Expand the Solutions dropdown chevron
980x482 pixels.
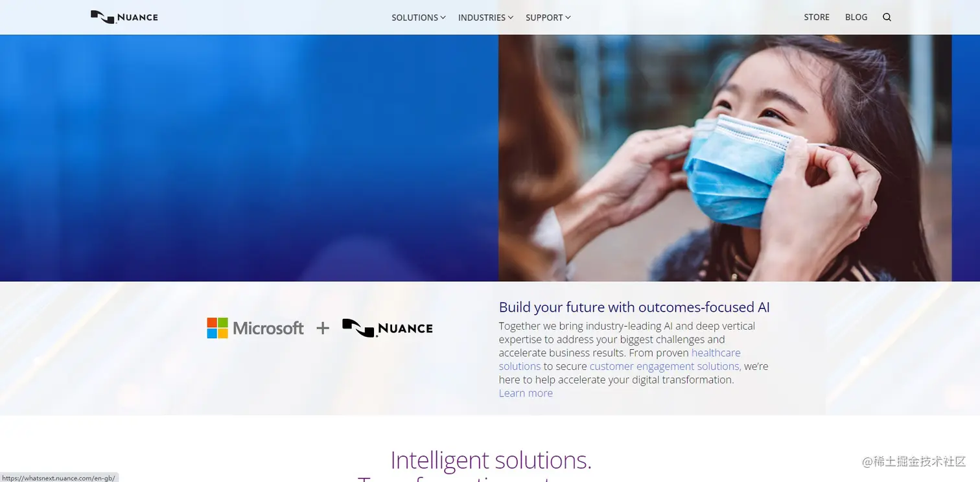[x=443, y=17]
